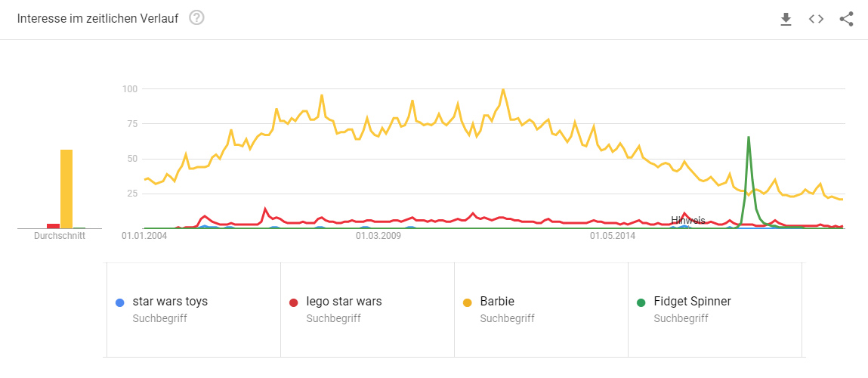
Task: Click the red lego star wars average bar
Action: (53, 225)
